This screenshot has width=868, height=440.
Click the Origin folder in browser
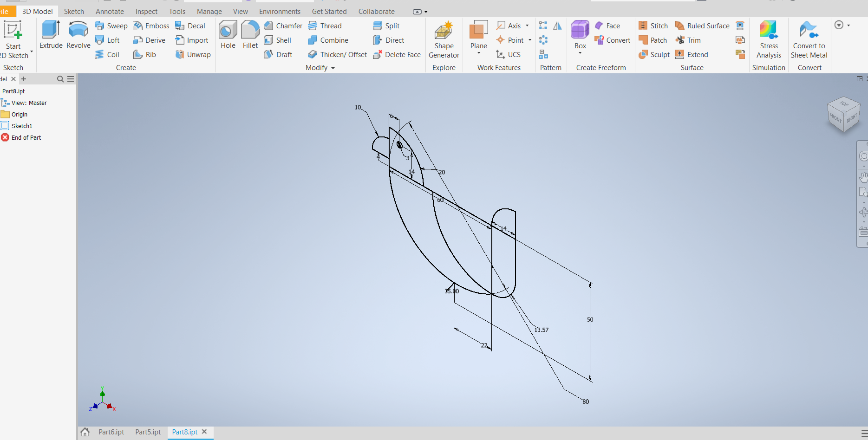tap(19, 114)
